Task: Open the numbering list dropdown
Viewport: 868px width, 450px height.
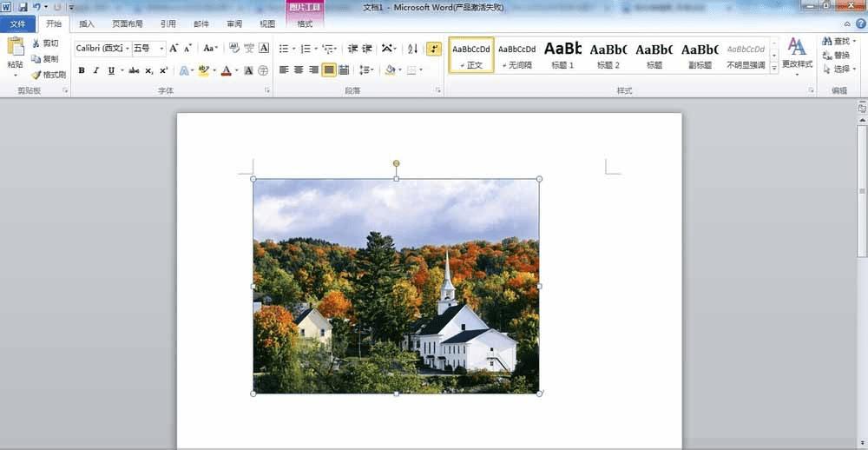Action: 316,49
